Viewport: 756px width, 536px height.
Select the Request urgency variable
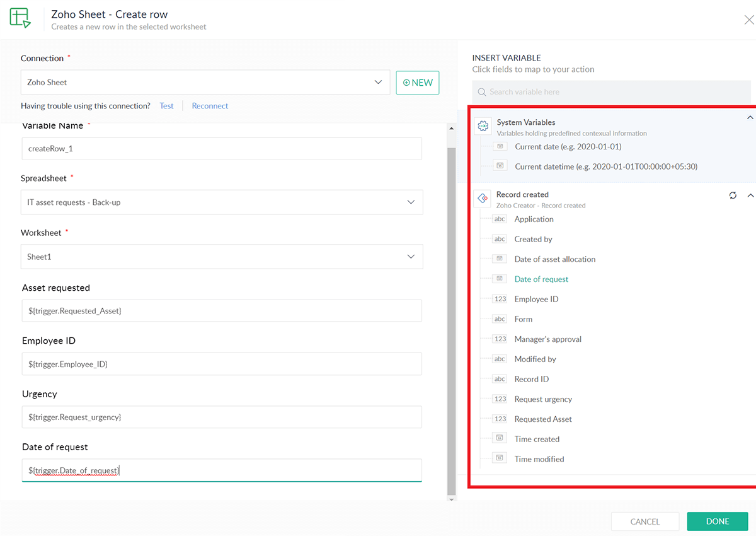tap(543, 399)
